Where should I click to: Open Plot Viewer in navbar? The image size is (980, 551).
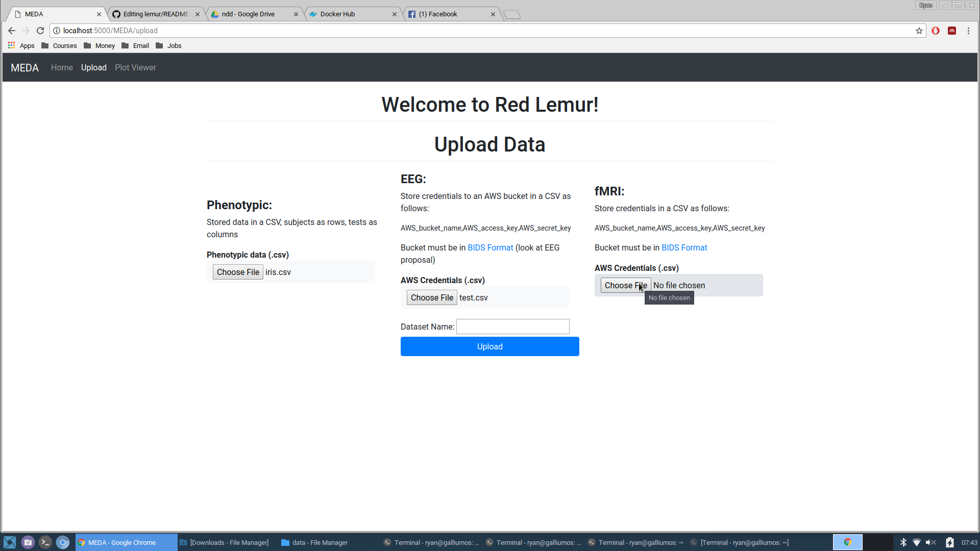click(x=135, y=67)
